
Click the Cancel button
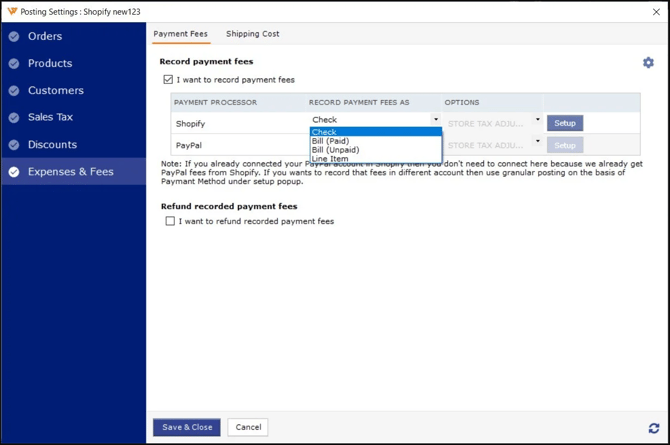click(x=248, y=427)
